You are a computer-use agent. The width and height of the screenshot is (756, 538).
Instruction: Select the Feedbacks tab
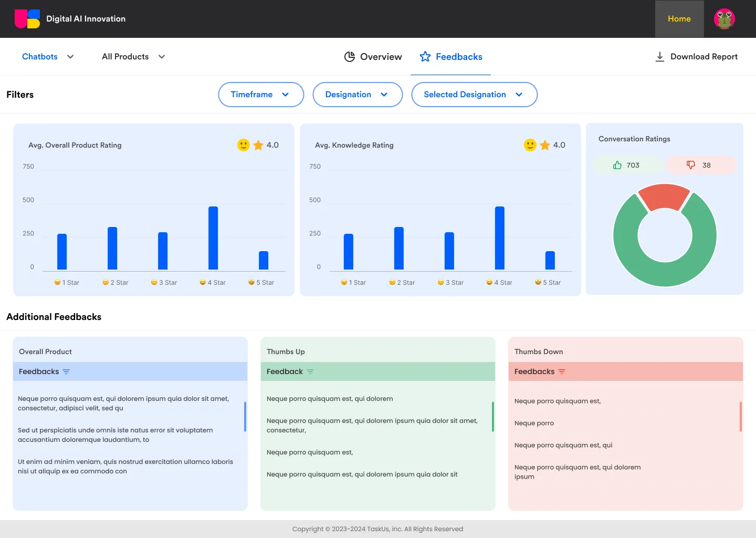(450, 57)
